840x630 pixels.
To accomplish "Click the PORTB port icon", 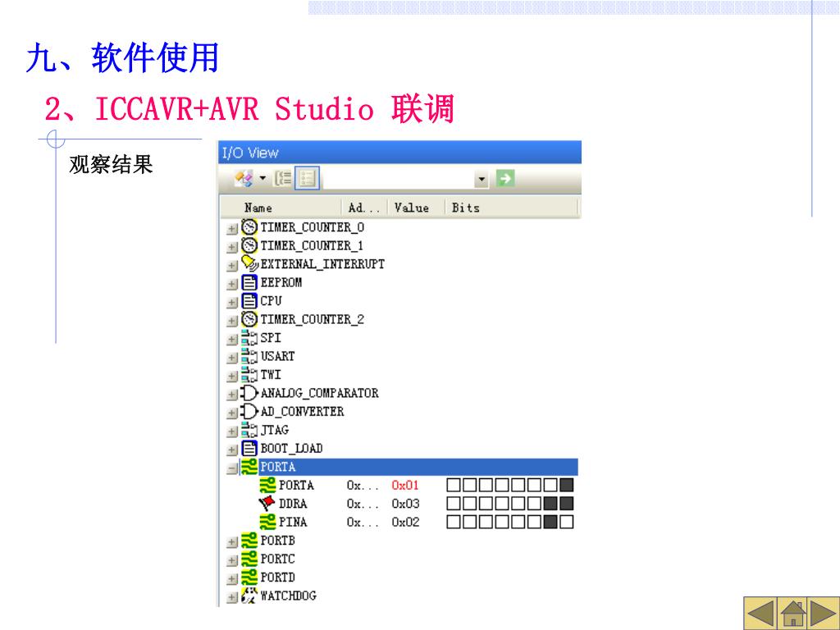I will (x=249, y=541).
